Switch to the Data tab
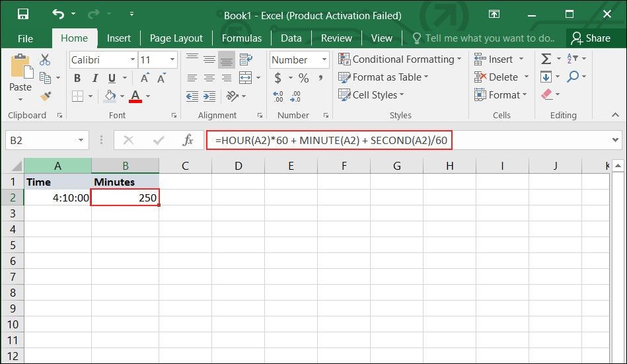The width and height of the screenshot is (627, 364). tap(291, 38)
